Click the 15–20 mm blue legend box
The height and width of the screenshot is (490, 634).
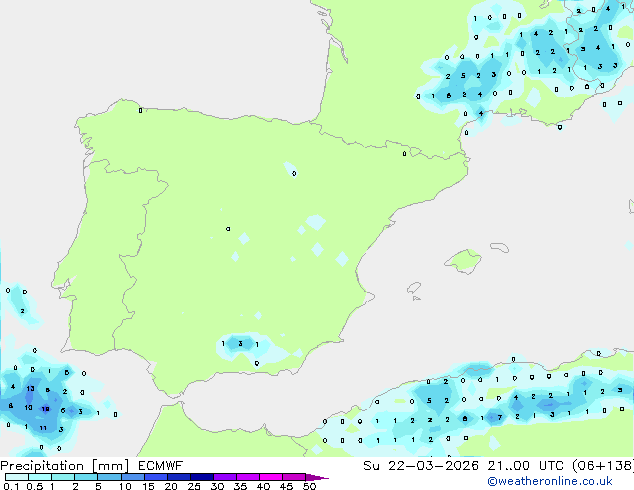click(156, 477)
